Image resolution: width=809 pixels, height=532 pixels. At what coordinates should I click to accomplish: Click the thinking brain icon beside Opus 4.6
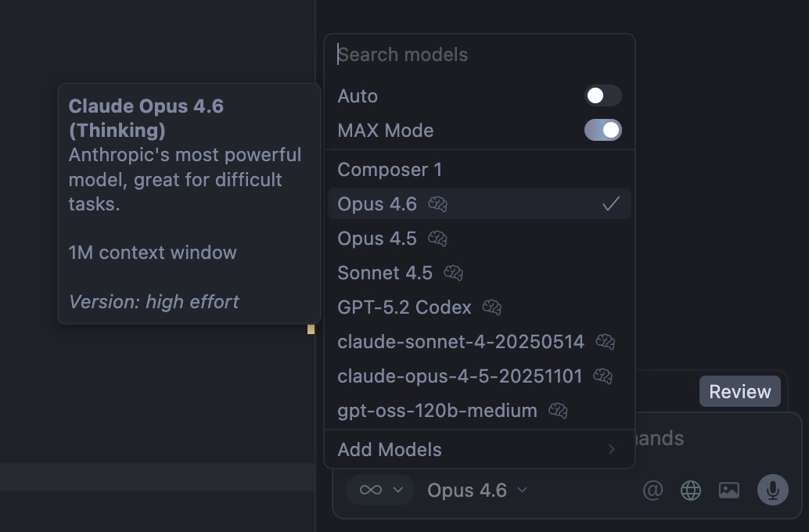point(437,203)
